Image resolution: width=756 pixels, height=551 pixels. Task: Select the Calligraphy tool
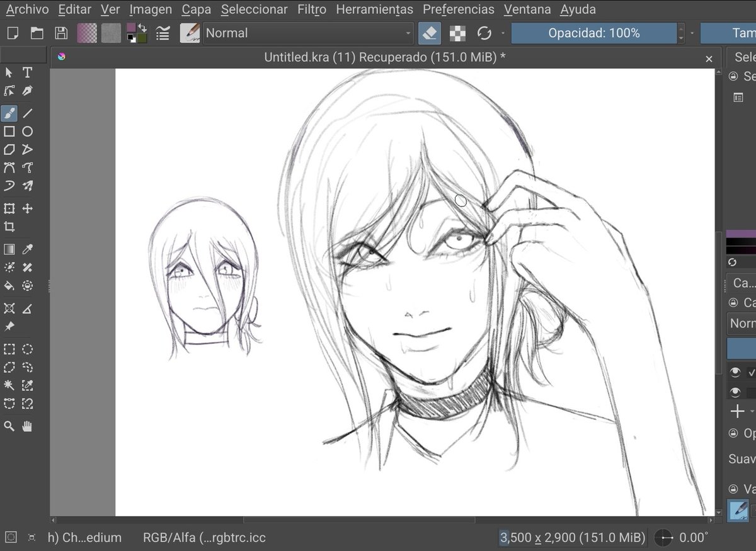(x=28, y=91)
